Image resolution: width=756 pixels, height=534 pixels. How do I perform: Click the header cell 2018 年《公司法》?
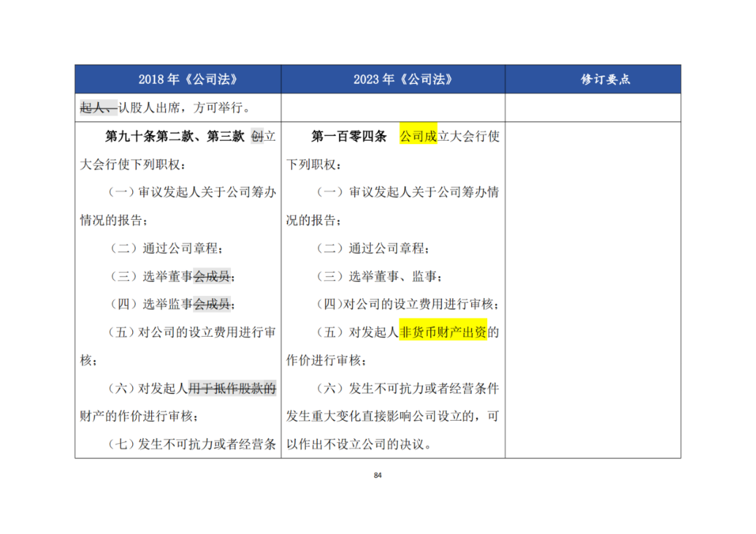(x=178, y=79)
